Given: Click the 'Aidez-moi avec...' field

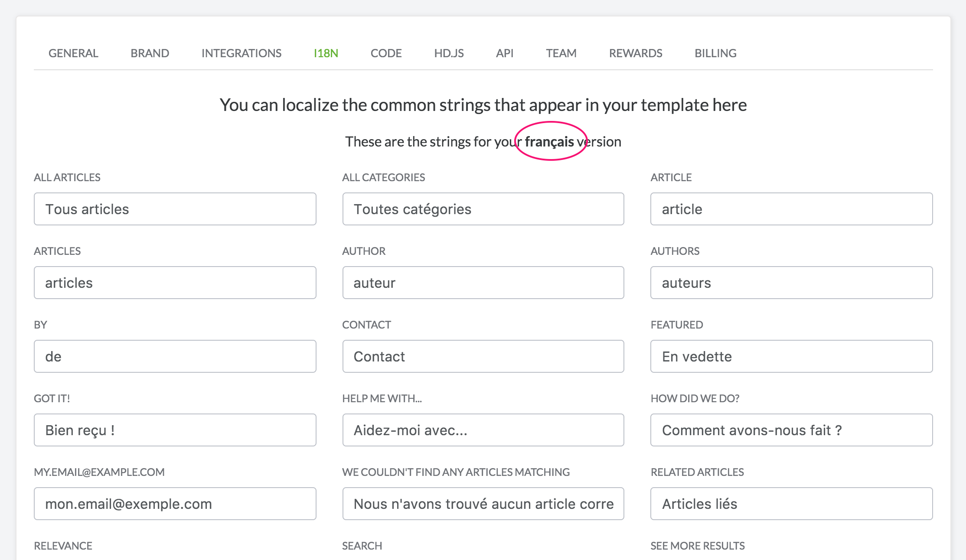Looking at the screenshot, I should [x=483, y=430].
